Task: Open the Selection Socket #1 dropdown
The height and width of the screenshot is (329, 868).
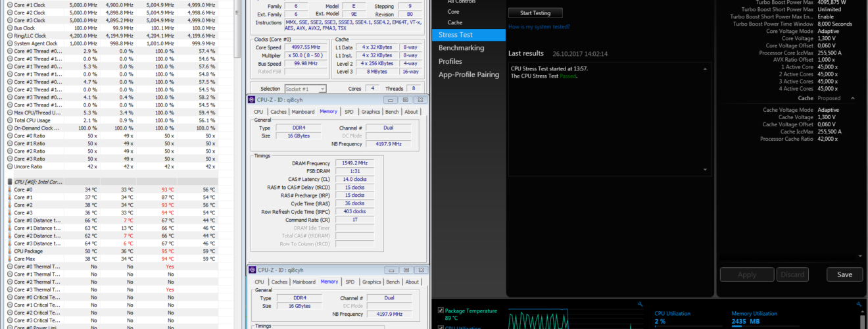Action: 304,89
